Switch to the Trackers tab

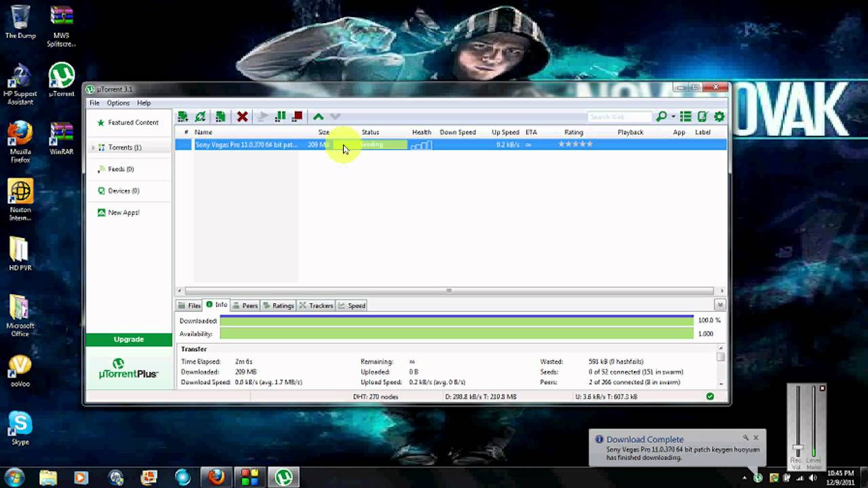[x=317, y=306]
